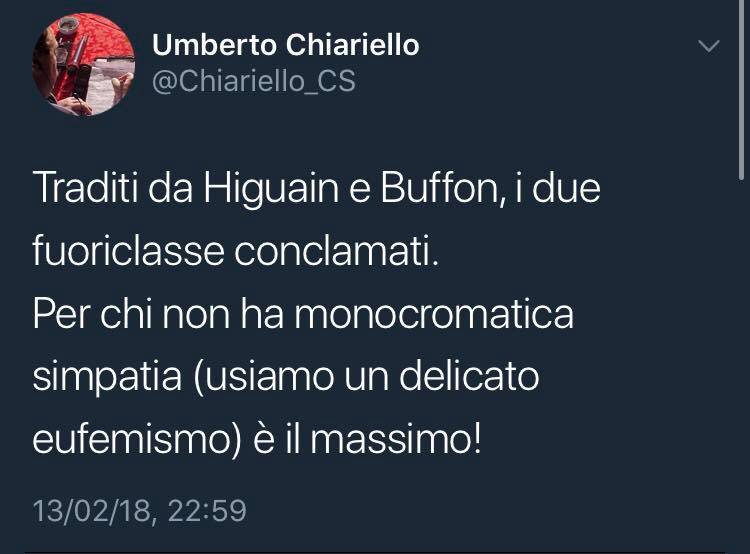Click the vertical scrollbar on the right edge
The image size is (750, 554).
[x=740, y=90]
